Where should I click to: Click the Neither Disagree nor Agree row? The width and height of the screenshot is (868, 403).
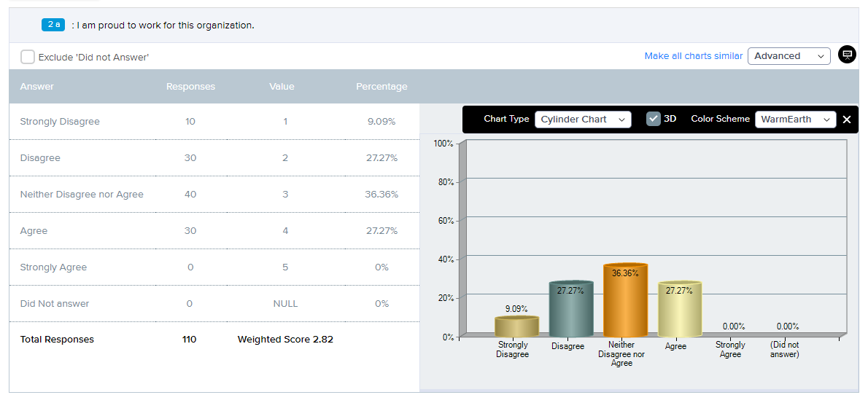click(214, 194)
